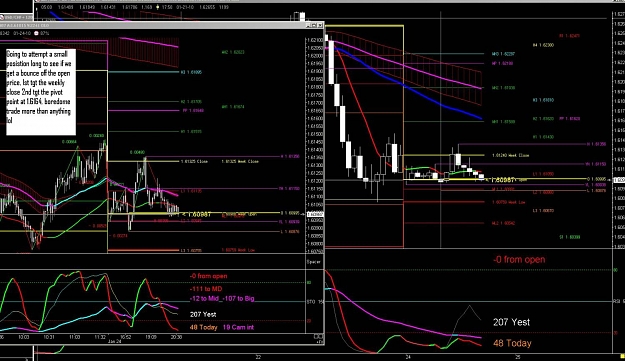
Task: Click '207 Yest' in the front chart panel
Action: [x=203, y=314]
